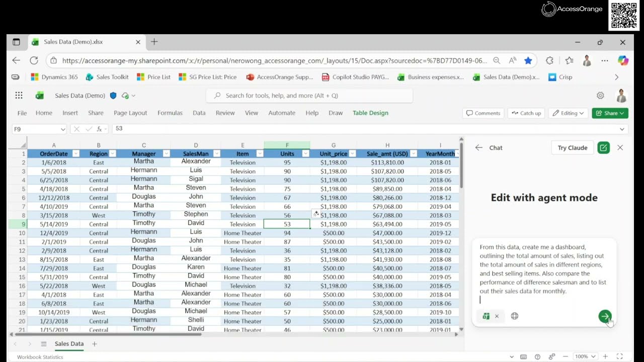Zoom in using the plus icon in status bar
The image size is (644, 362).
(x=605, y=356)
